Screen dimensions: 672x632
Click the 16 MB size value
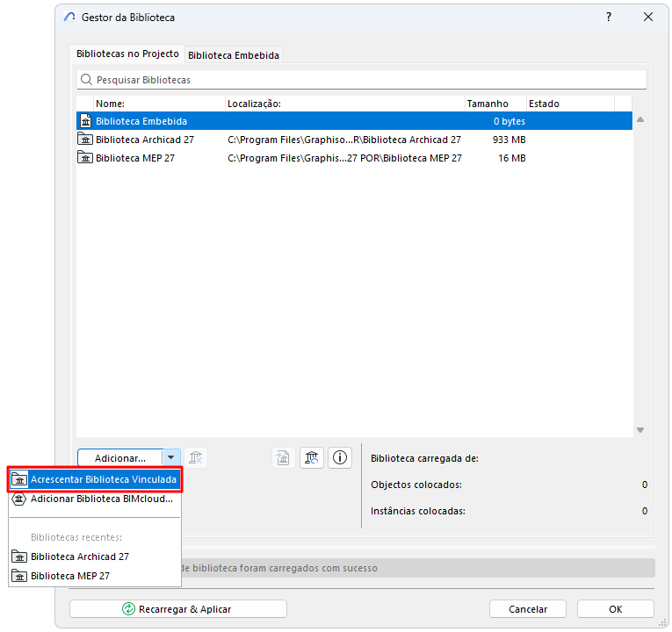512,158
